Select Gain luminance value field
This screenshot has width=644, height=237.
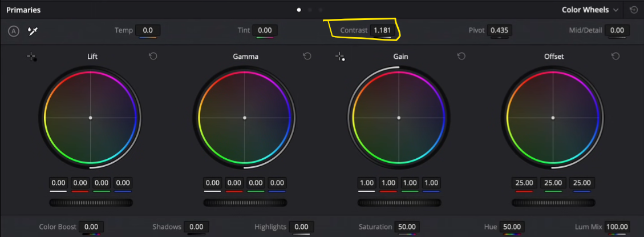(367, 183)
